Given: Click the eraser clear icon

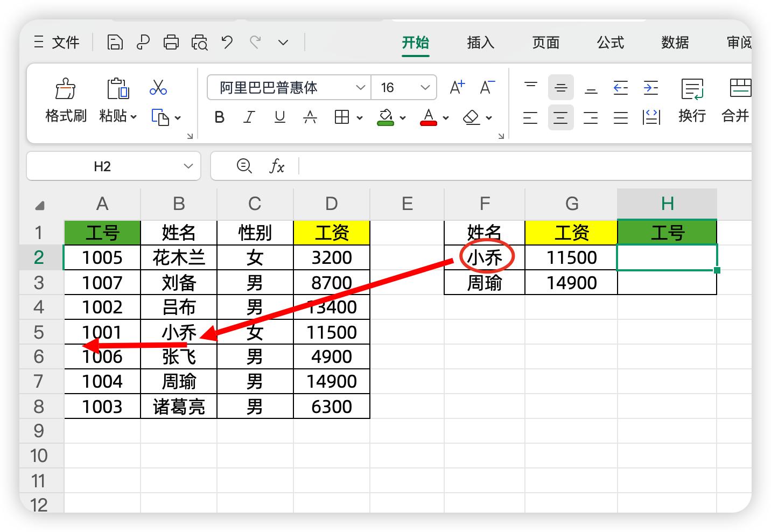Looking at the screenshot, I should (x=472, y=117).
